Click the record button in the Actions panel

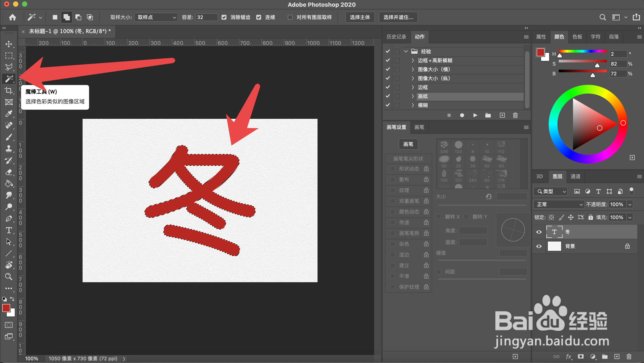click(462, 115)
